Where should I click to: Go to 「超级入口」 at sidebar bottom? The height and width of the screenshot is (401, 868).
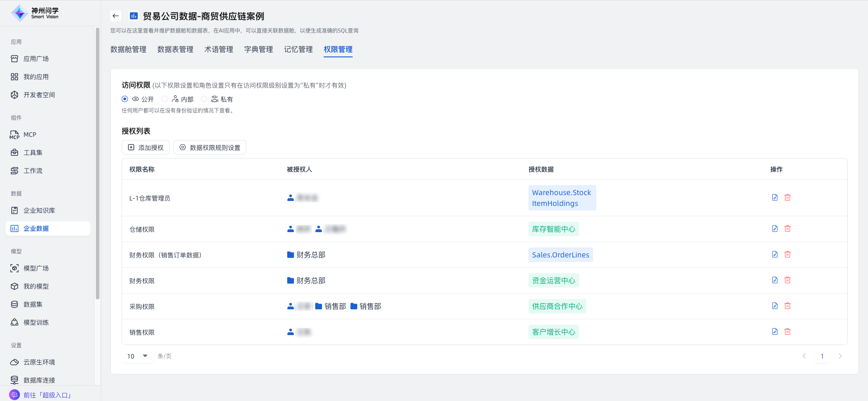(47, 395)
